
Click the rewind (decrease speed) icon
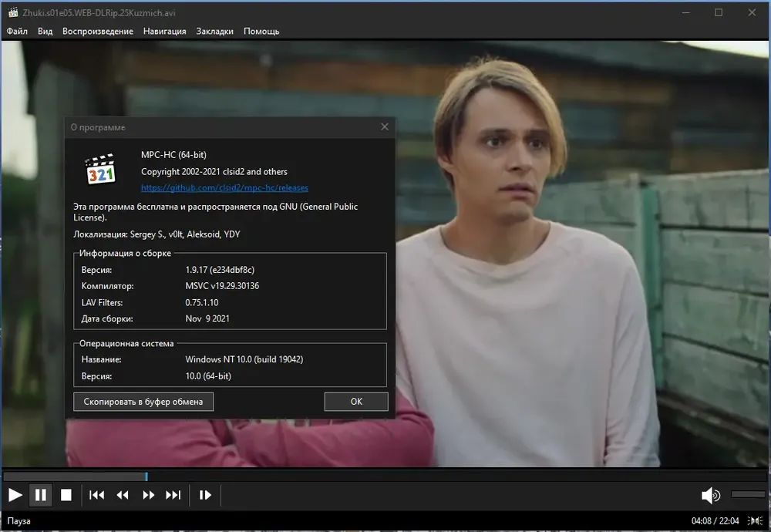click(123, 495)
